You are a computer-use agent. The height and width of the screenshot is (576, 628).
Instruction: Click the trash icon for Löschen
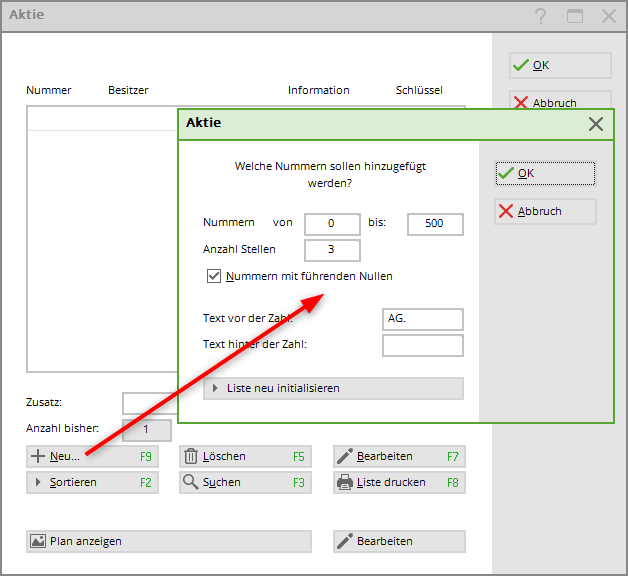191,457
